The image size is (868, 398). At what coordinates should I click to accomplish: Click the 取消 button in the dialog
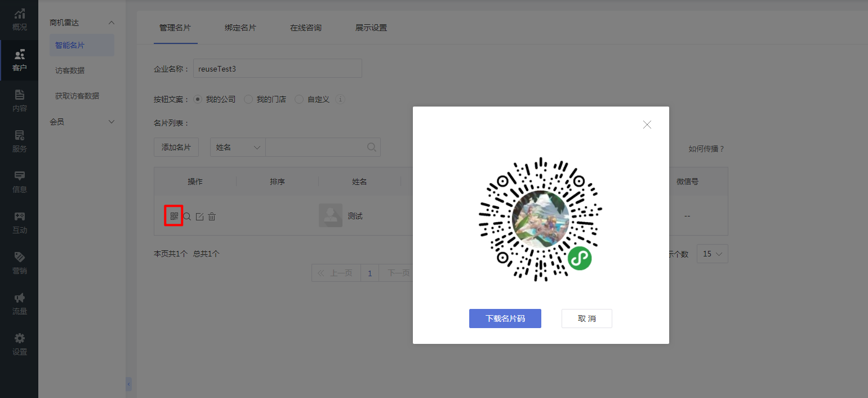pos(587,319)
